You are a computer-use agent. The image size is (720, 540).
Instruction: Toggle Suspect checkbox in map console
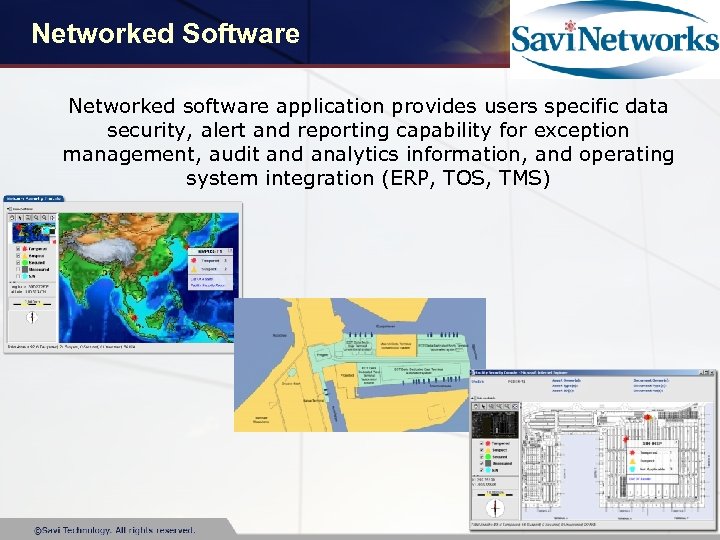tap(18, 256)
